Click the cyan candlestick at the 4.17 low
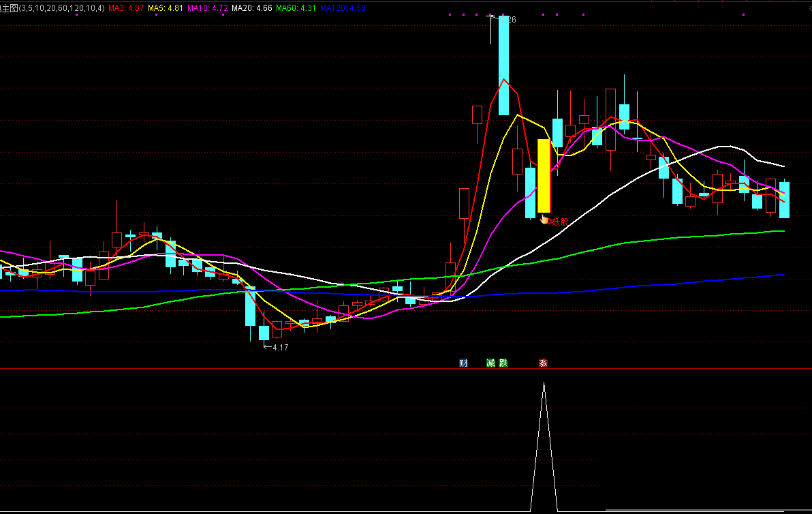Screen dimensions: 812x514 click(264, 333)
